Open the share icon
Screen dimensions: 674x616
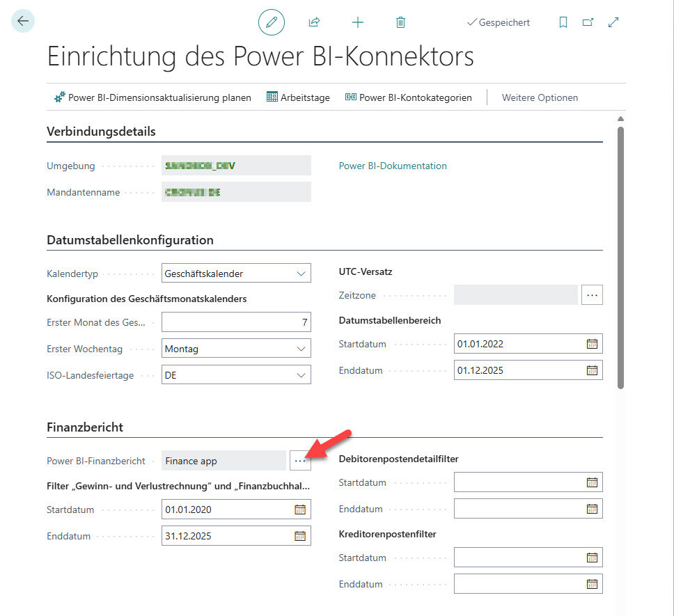pyautogui.click(x=314, y=22)
